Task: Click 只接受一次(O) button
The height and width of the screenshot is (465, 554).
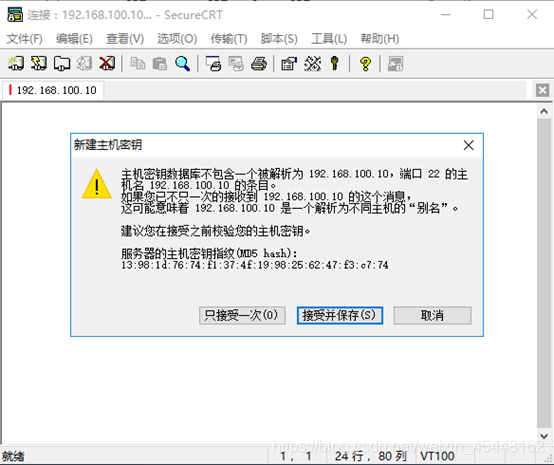Action: 242,315
